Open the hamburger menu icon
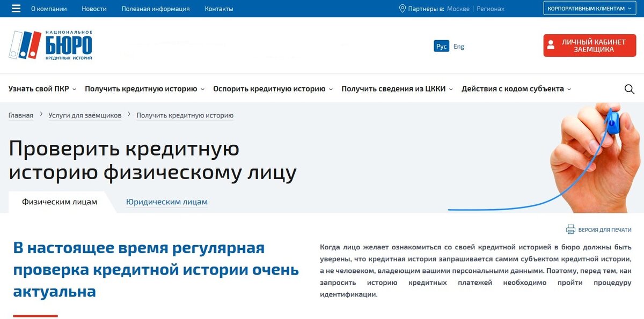644x319 pixels. tap(16, 9)
